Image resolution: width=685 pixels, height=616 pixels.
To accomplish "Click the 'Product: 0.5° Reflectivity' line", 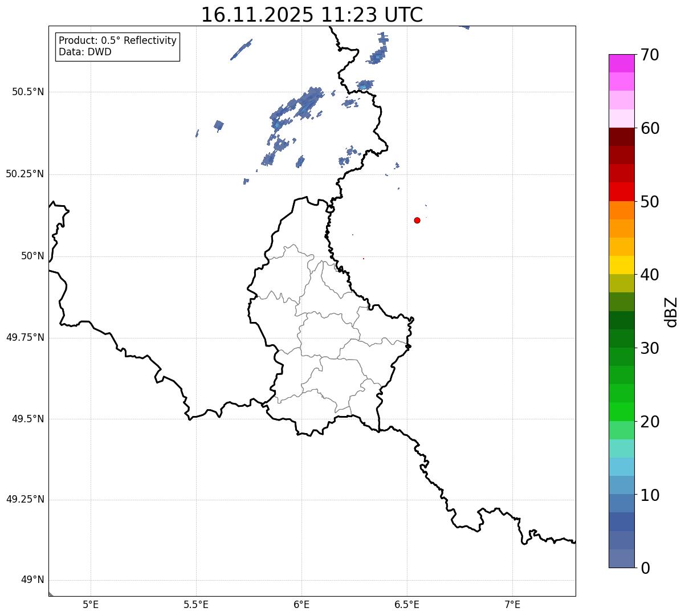I will click(117, 41).
